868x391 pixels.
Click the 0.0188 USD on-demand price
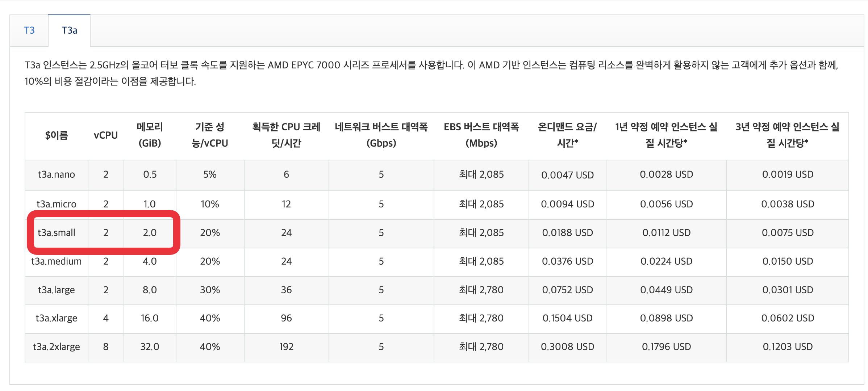tap(567, 232)
